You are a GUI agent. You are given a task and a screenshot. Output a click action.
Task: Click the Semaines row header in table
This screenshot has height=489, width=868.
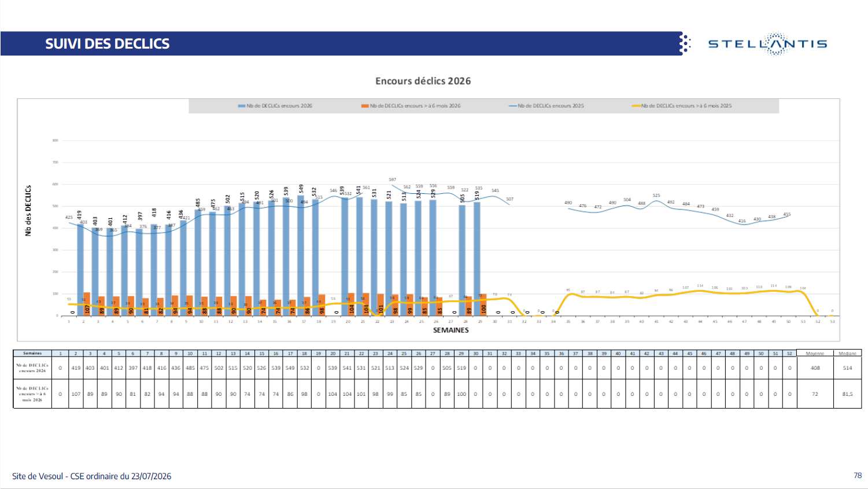point(32,353)
